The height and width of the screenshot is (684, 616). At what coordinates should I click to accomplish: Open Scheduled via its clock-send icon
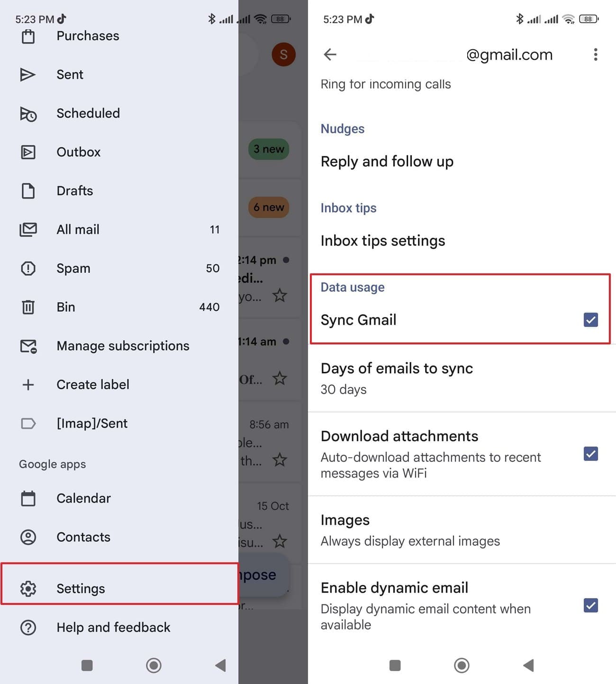tap(28, 114)
